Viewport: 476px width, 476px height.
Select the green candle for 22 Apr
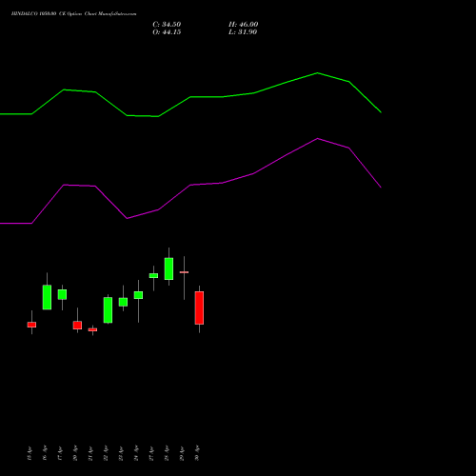coord(108,310)
